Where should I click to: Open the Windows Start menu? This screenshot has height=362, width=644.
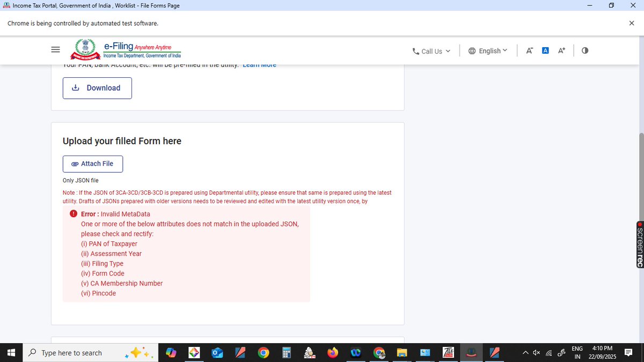pos(12,353)
